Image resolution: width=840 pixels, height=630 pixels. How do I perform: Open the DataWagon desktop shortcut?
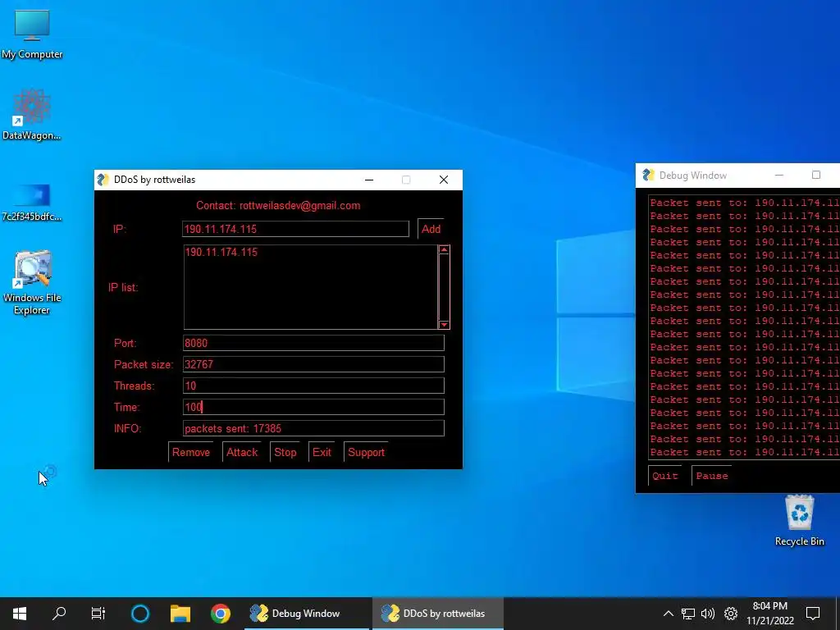32,115
